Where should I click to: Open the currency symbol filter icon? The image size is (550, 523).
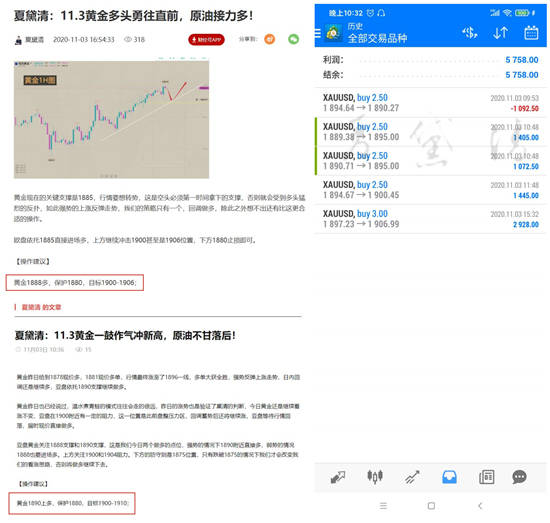point(470,33)
